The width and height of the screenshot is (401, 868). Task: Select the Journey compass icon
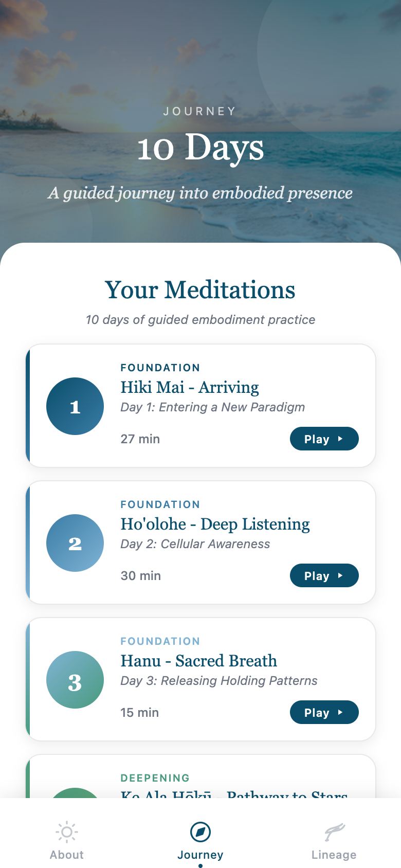click(200, 831)
